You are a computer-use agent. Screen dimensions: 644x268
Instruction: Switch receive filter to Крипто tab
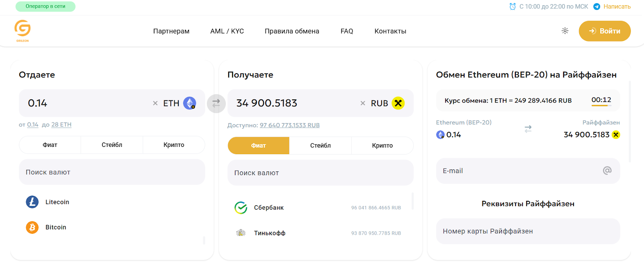point(382,146)
